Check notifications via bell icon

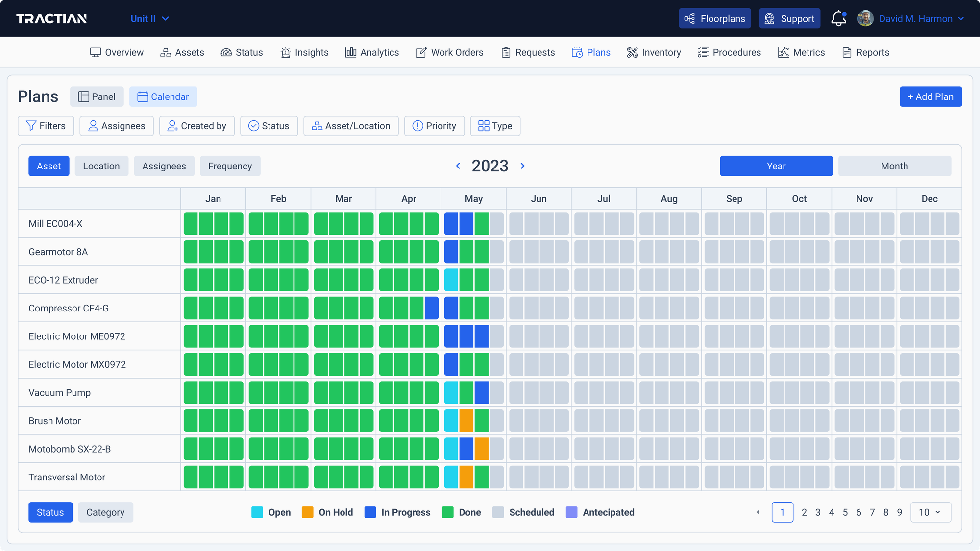point(838,18)
